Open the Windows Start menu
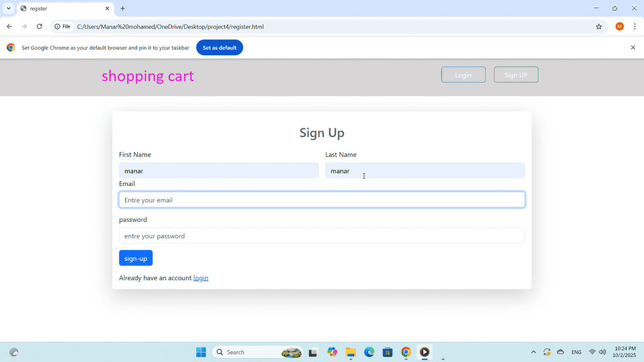644x362 pixels. [x=201, y=352]
